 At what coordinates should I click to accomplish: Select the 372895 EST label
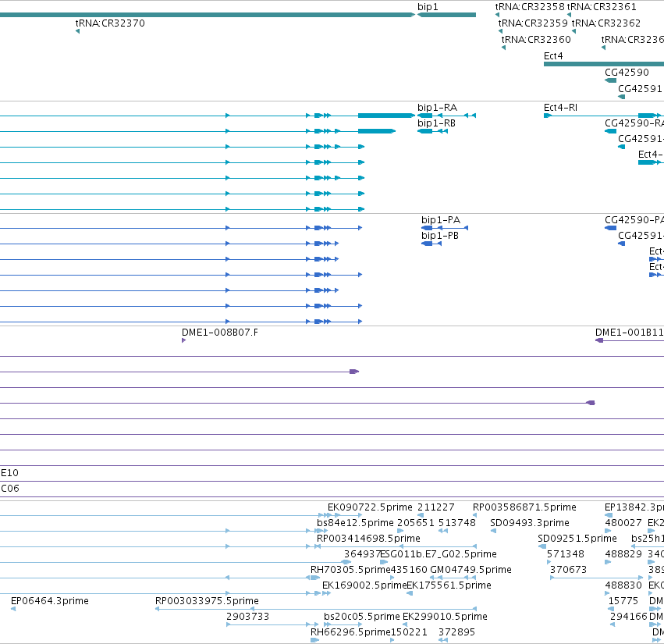(x=456, y=632)
